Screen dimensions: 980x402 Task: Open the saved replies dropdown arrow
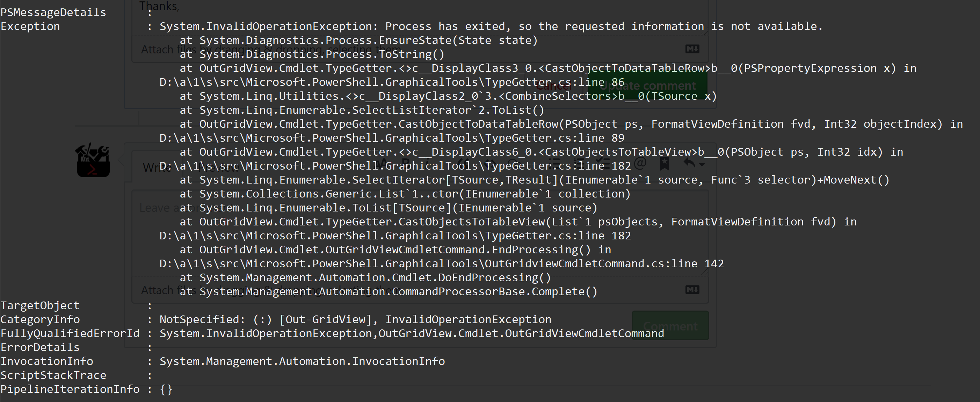tap(702, 164)
